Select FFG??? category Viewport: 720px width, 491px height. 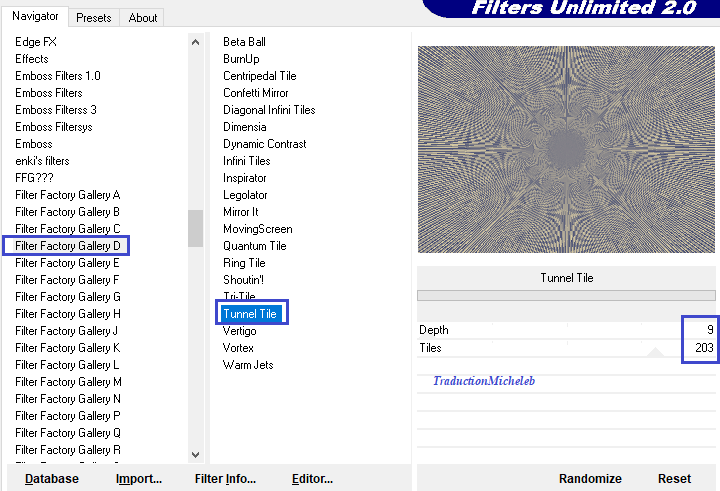tap(34, 178)
